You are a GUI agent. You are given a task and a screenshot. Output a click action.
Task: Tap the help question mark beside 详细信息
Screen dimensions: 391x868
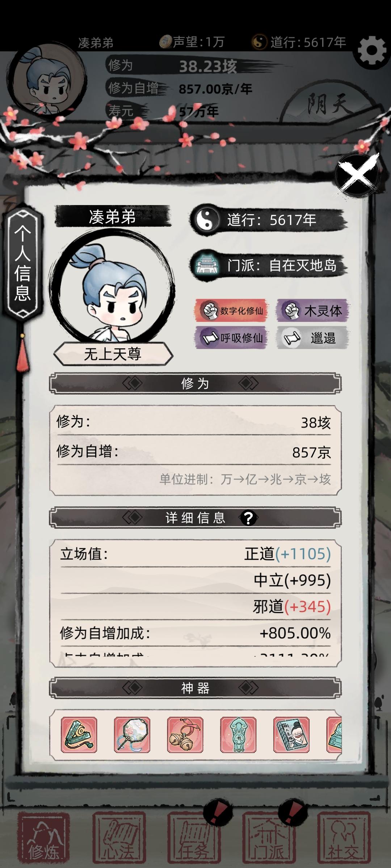pyautogui.click(x=248, y=518)
